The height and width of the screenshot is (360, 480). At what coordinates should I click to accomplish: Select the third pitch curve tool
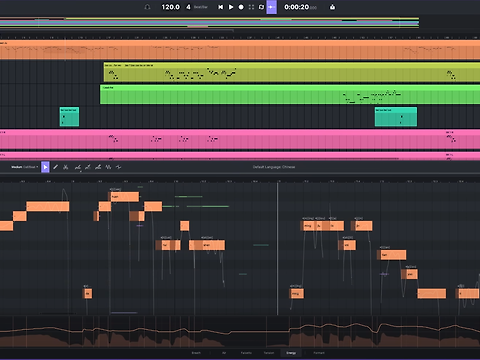point(98,167)
